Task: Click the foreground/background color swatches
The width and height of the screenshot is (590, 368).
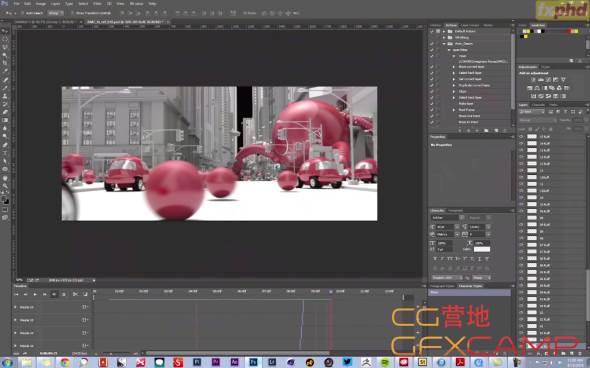Action: pos(5,200)
